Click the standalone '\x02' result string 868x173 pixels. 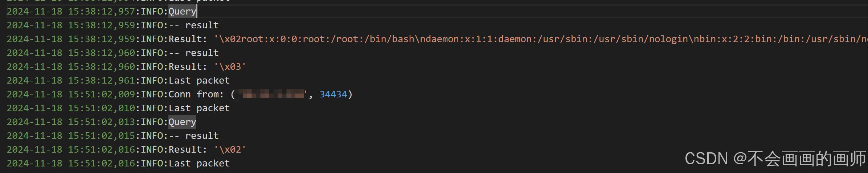coord(230,149)
